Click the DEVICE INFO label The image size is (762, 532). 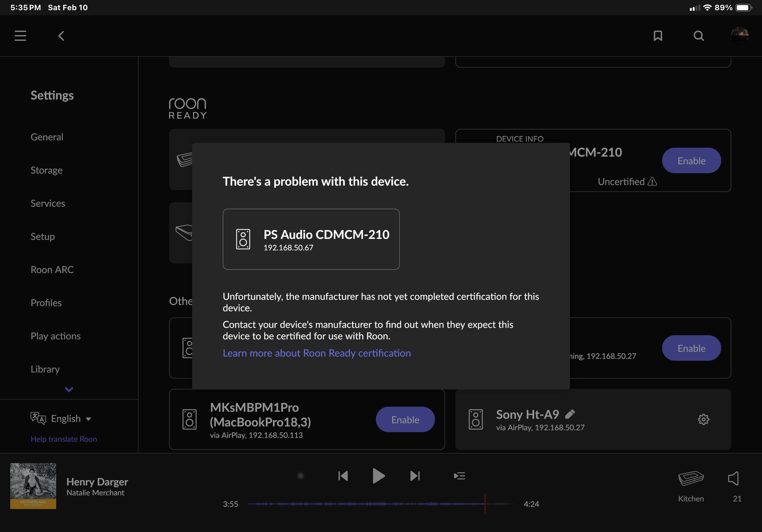520,139
